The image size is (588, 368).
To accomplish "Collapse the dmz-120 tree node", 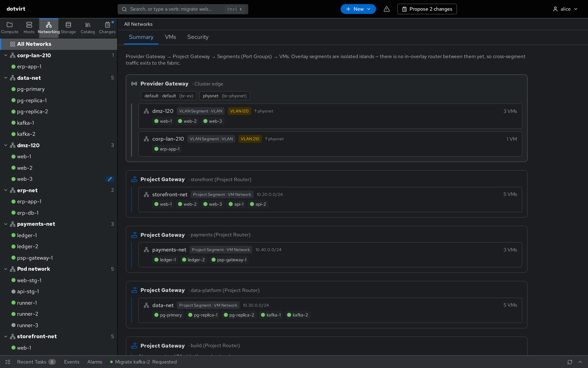I will point(6,145).
